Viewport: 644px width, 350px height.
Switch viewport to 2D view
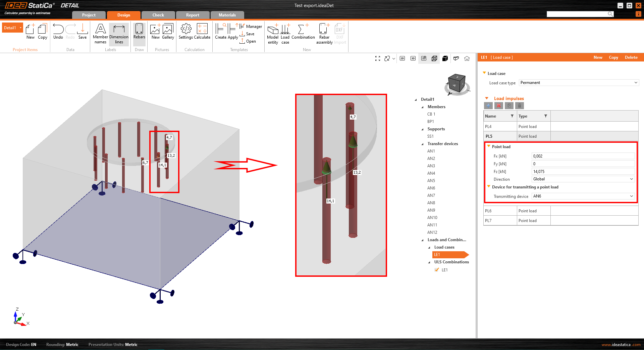tap(402, 58)
